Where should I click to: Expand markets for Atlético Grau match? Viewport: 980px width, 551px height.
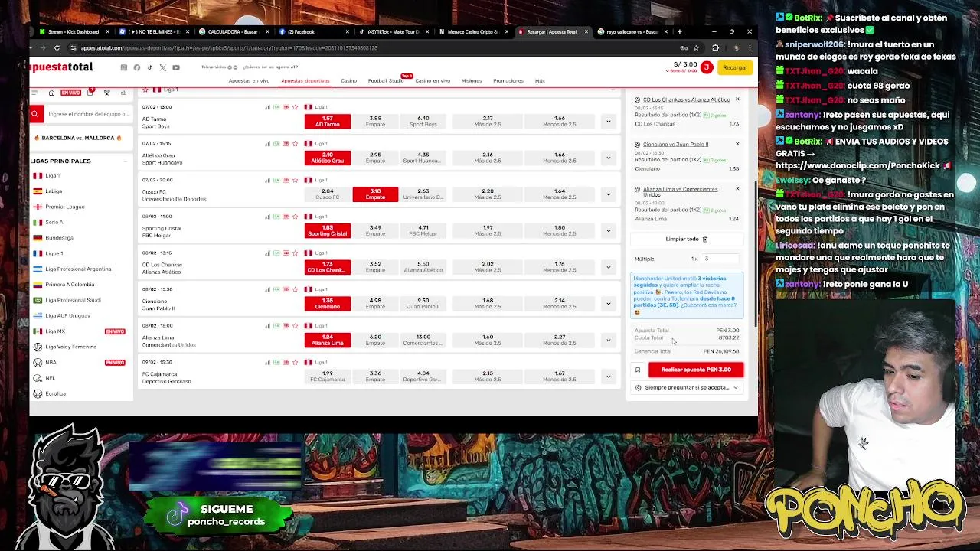(608, 158)
